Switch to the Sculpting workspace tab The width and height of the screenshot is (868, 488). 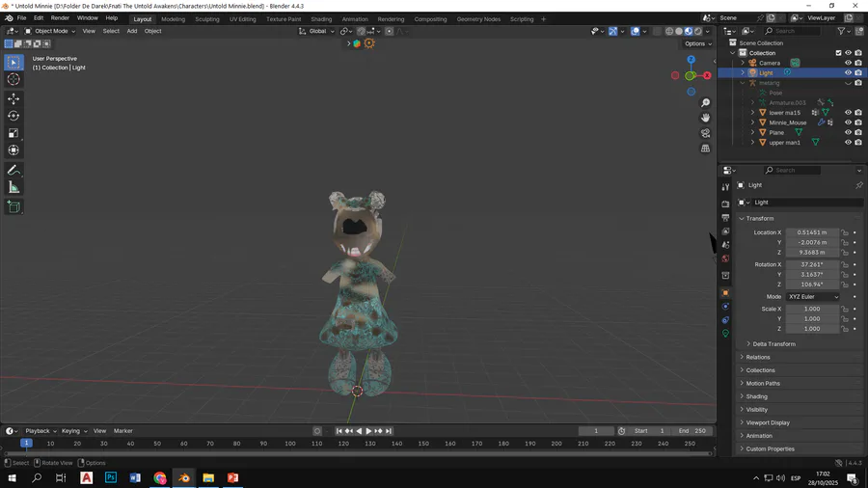(207, 19)
